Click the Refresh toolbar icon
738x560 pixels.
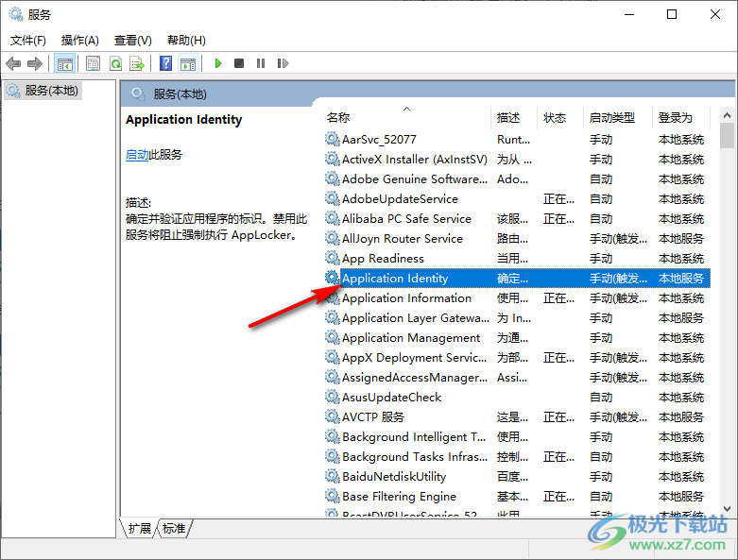[115, 63]
